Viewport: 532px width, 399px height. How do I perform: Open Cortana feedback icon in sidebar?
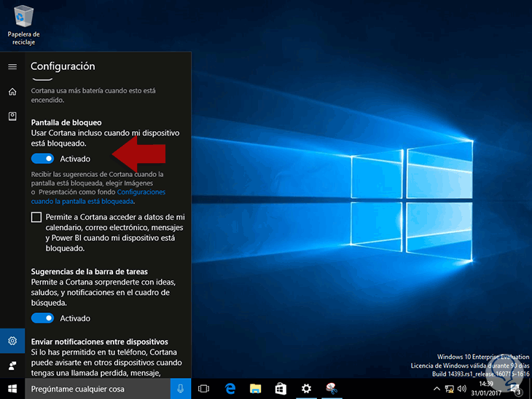[x=12, y=366]
